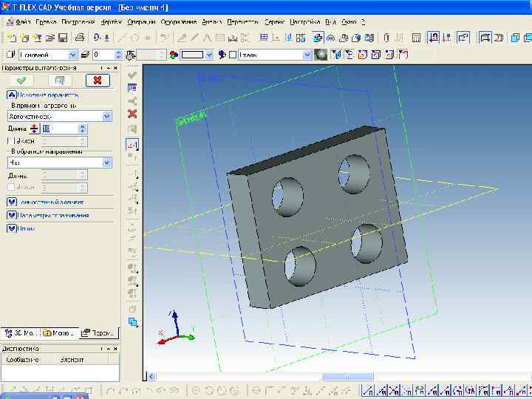Screen dimensions: 532x399
Task: Open the Настройка menu
Action: (x=304, y=22)
